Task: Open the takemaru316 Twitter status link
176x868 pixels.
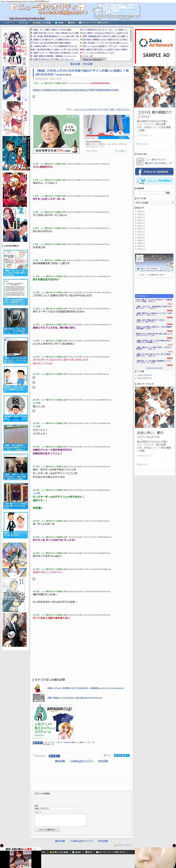Action: pos(76,90)
